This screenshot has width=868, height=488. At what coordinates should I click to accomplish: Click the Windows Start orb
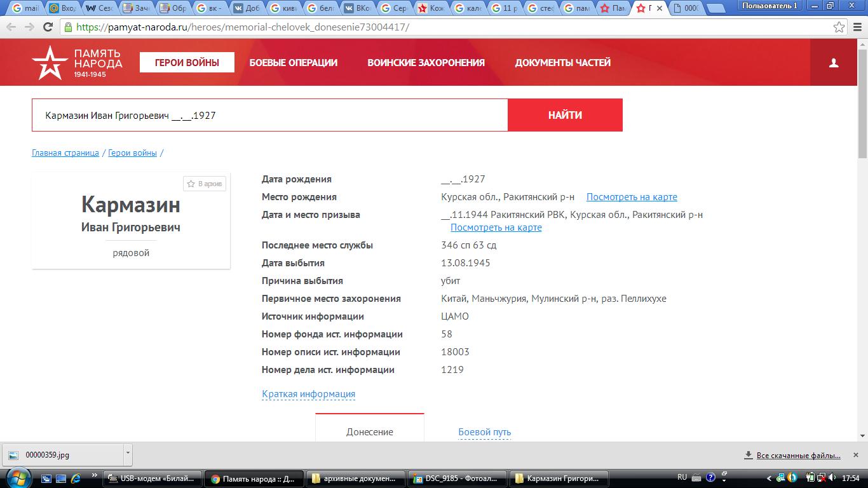17,478
